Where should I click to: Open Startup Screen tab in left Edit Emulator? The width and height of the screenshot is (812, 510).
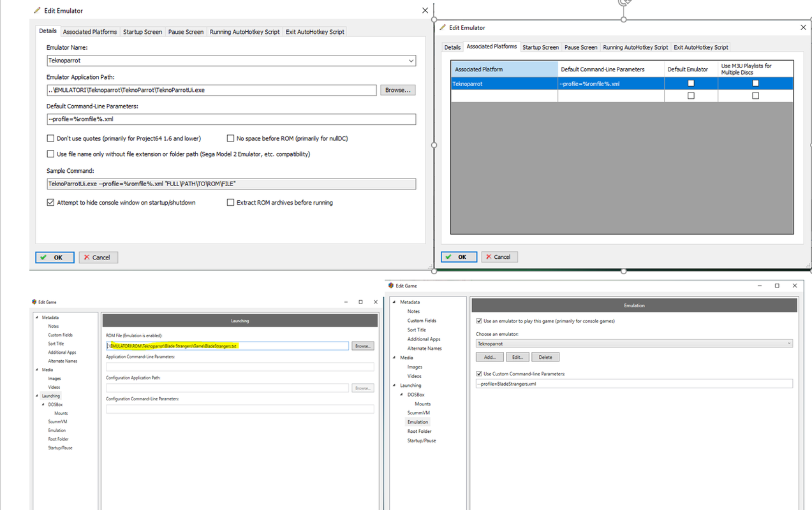coord(142,32)
